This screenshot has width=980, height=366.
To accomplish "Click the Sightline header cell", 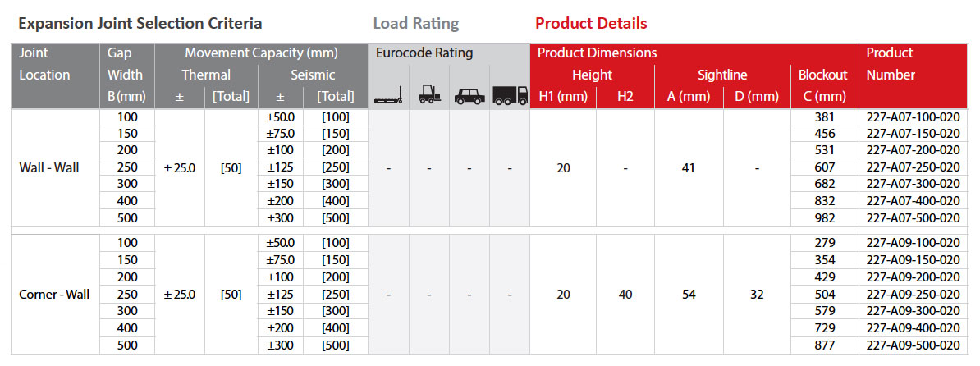I will [x=722, y=75].
